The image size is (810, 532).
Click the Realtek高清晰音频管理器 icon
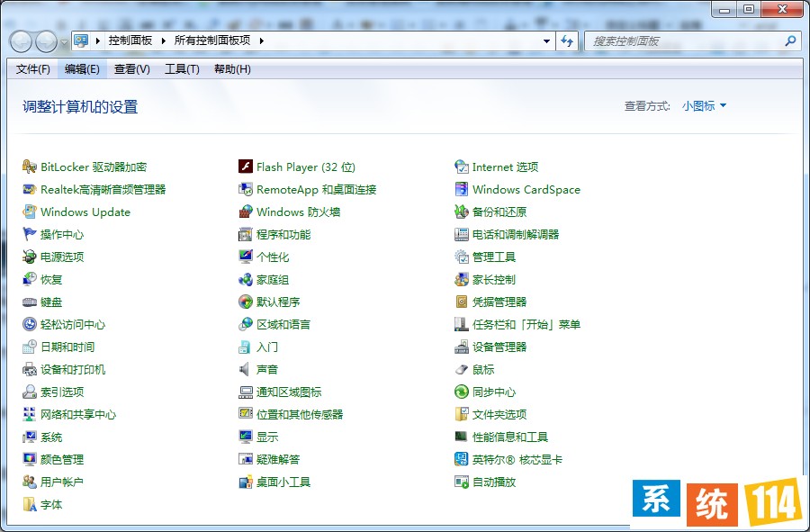point(30,189)
